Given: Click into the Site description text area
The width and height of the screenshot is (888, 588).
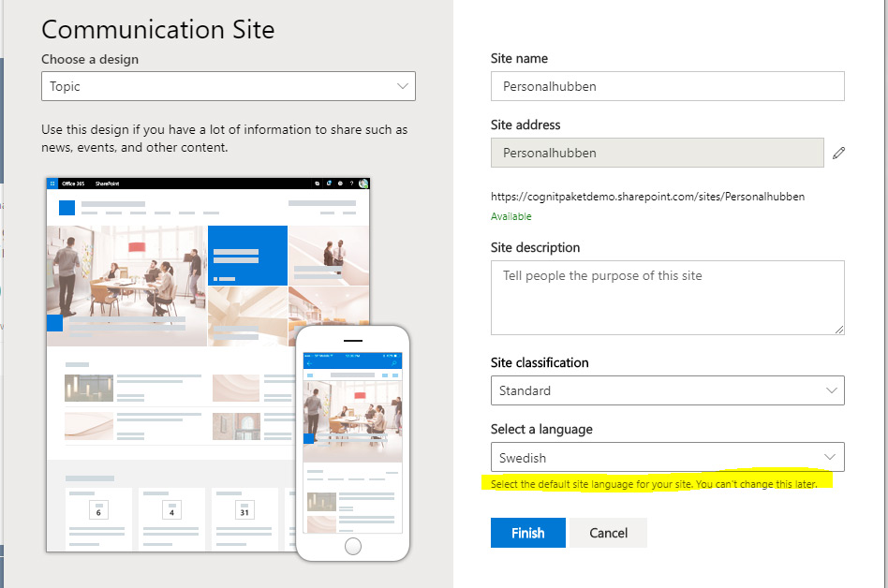Looking at the screenshot, I should (x=667, y=297).
